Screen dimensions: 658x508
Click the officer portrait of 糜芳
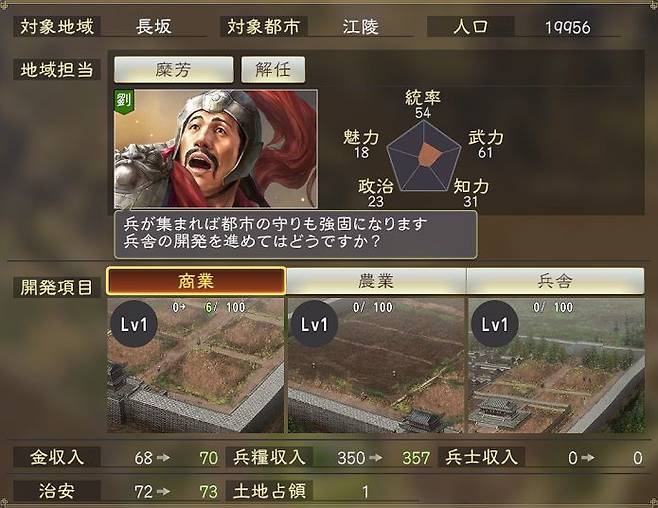[x=216, y=148]
